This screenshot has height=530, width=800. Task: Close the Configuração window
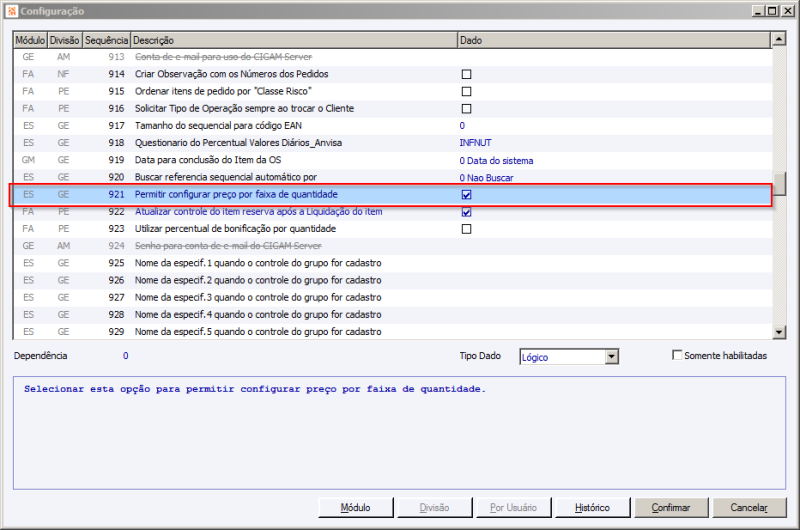point(787,11)
